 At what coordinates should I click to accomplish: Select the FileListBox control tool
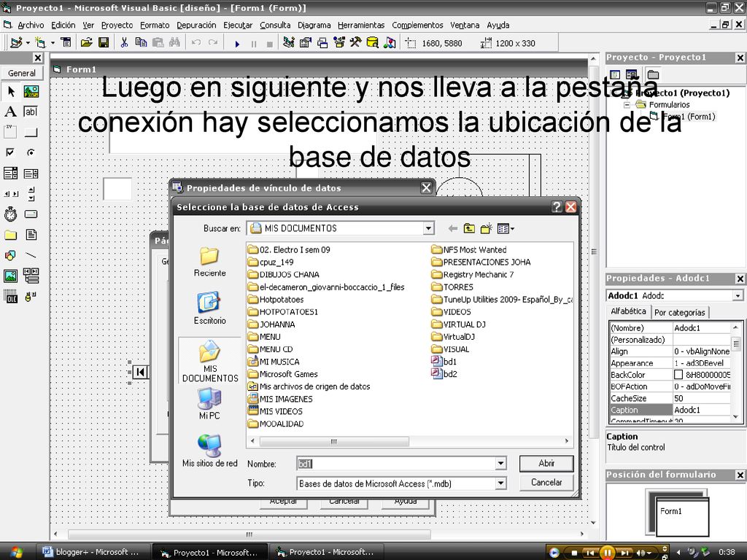point(31,235)
